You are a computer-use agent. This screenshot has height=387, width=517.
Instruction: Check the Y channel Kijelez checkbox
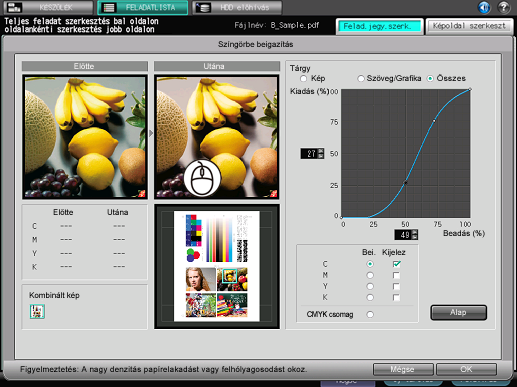click(396, 286)
